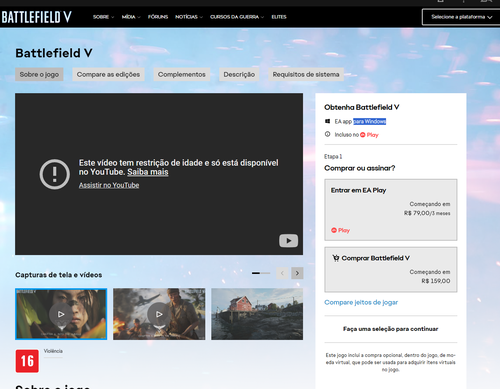Click the Obtenha Battlefield V heading
The height and width of the screenshot is (389, 500).
point(362,107)
